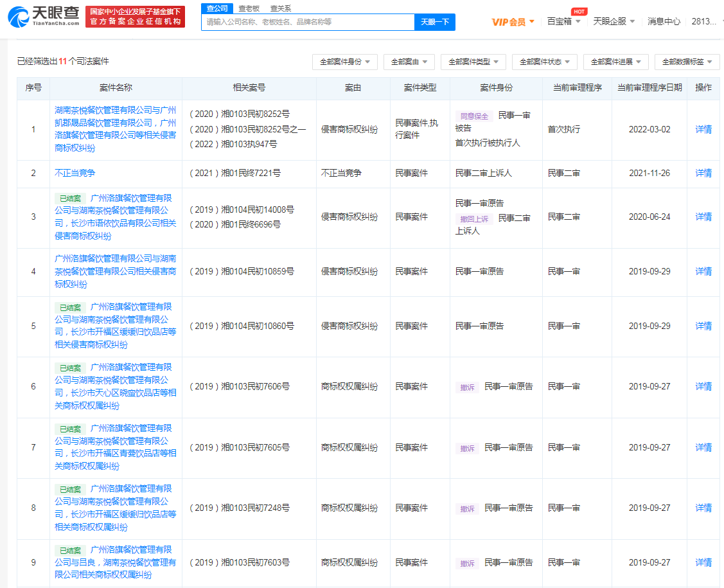Click the 同意保全 tag in row 1
The height and width of the screenshot is (588, 724).
pos(474,116)
